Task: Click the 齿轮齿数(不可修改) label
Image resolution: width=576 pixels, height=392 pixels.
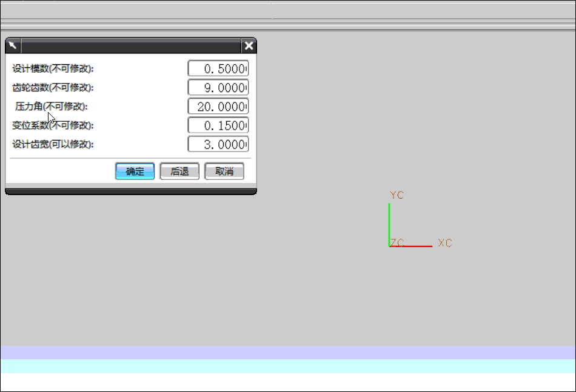Action: click(53, 88)
